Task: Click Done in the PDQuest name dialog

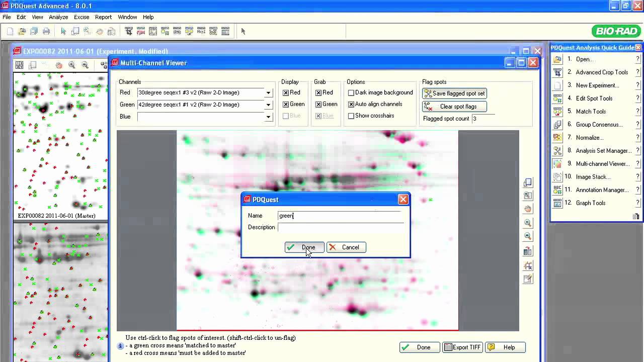Action: click(304, 247)
